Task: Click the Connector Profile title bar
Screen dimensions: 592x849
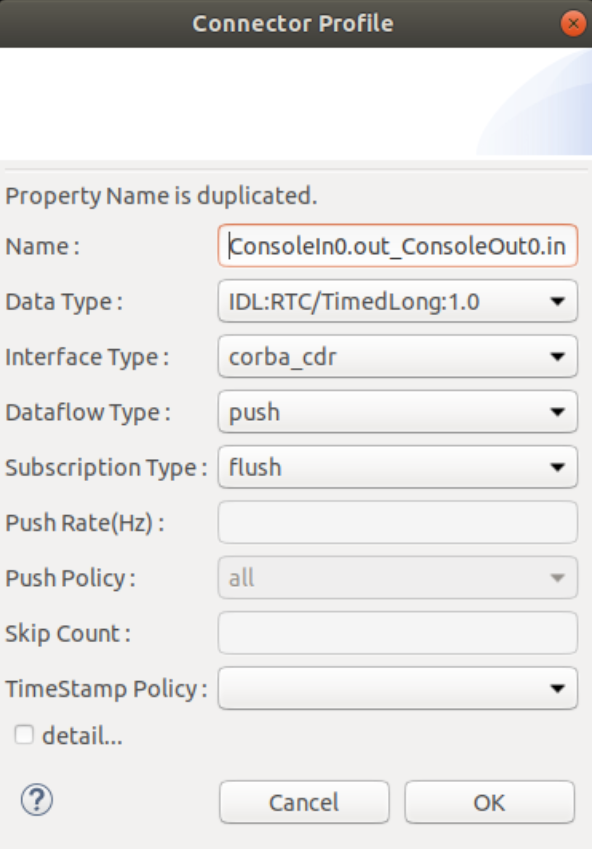Action: (x=293, y=23)
